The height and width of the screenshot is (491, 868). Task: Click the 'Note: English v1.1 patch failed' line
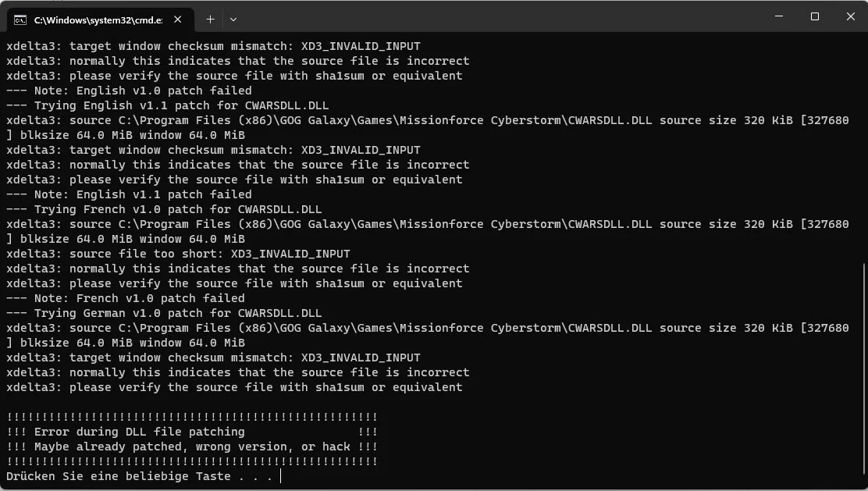[x=129, y=194]
